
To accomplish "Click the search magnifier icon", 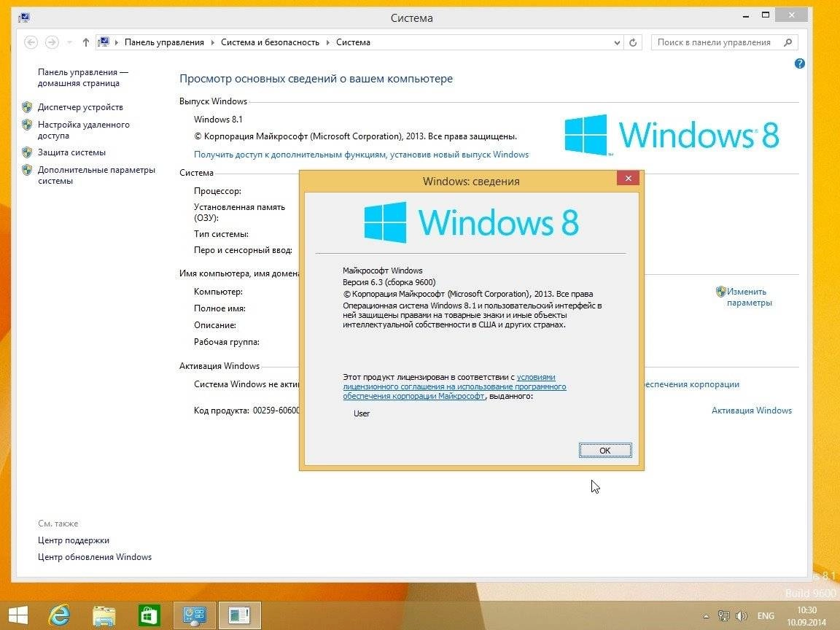I will 788,42.
